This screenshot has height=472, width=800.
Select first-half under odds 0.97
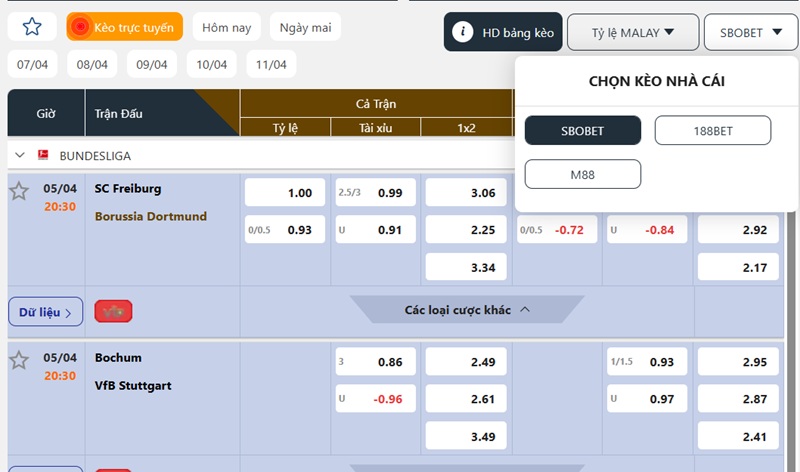click(647, 399)
